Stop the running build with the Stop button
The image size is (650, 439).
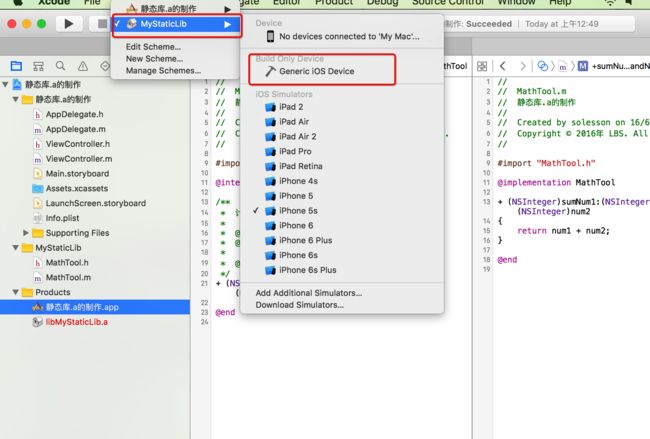[100, 24]
